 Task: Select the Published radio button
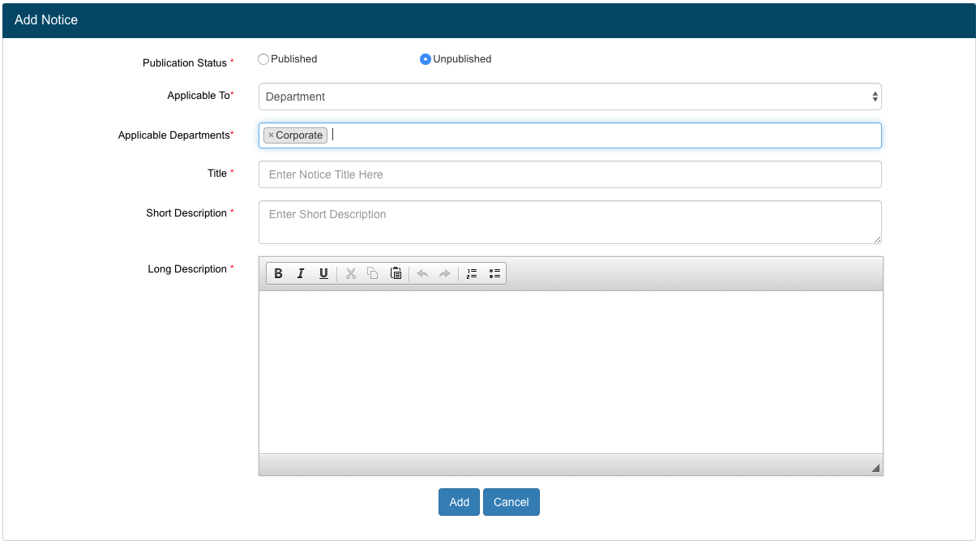[263, 59]
